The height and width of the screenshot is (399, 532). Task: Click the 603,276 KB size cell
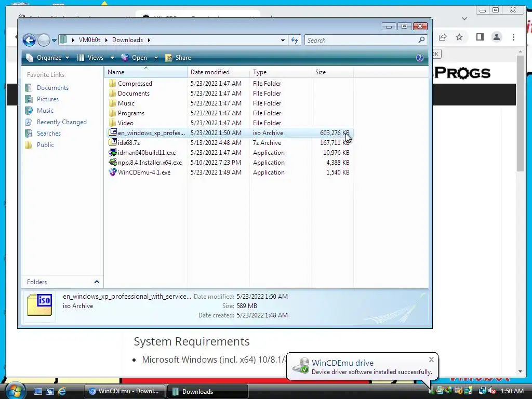(335, 133)
